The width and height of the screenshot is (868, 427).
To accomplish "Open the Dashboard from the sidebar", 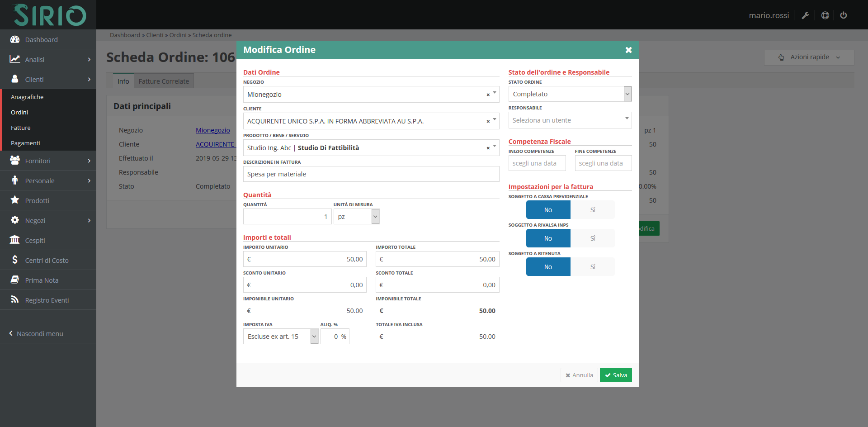I will pos(41,39).
